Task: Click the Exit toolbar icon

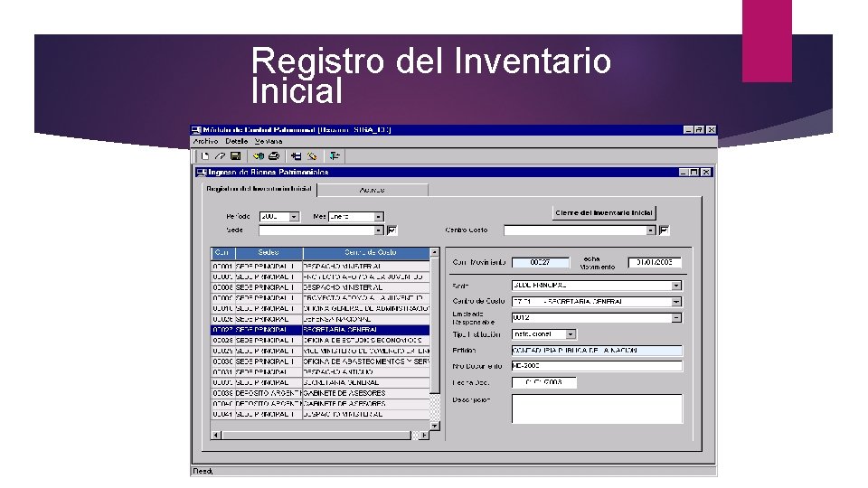Action: point(335,156)
